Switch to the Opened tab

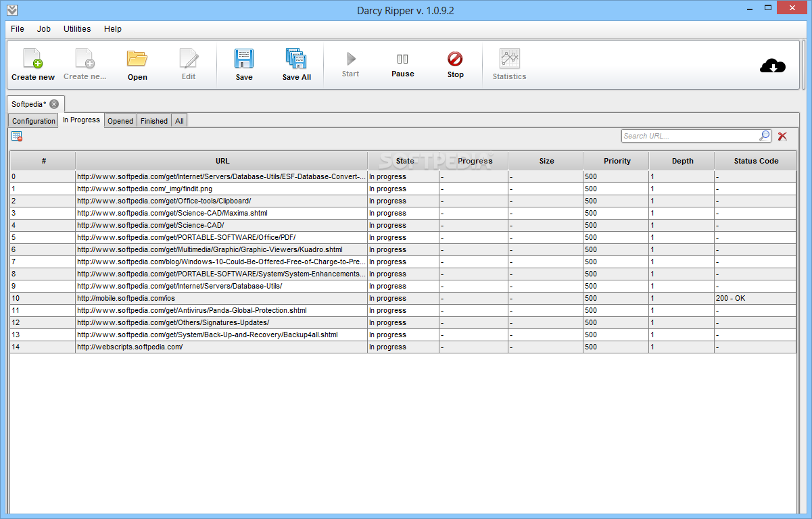pyautogui.click(x=120, y=121)
